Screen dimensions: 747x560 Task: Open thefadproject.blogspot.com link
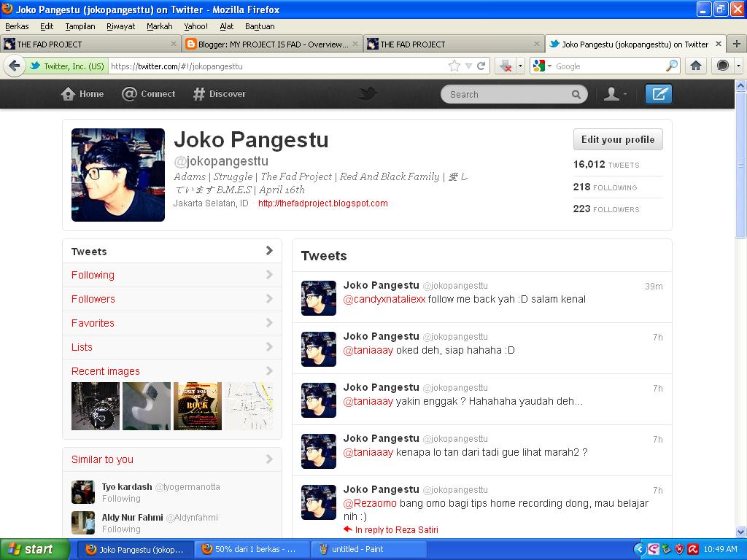[x=323, y=203]
